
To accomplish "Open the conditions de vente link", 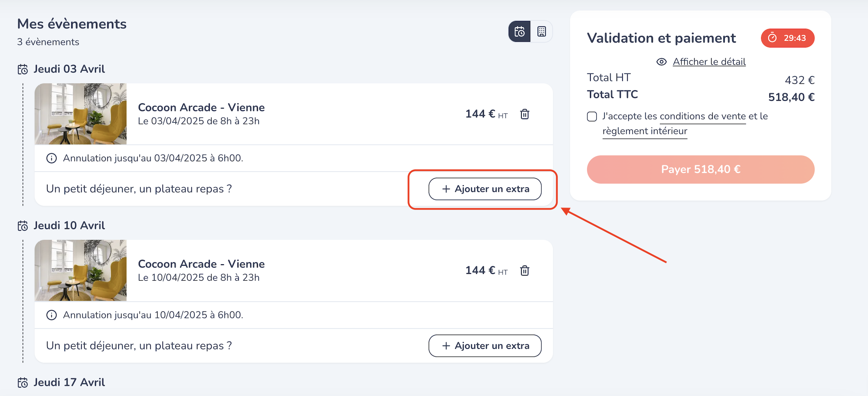I will click(702, 116).
